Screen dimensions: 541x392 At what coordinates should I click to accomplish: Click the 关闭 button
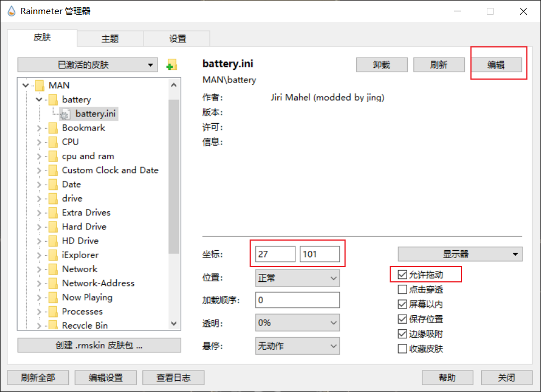[507, 378]
